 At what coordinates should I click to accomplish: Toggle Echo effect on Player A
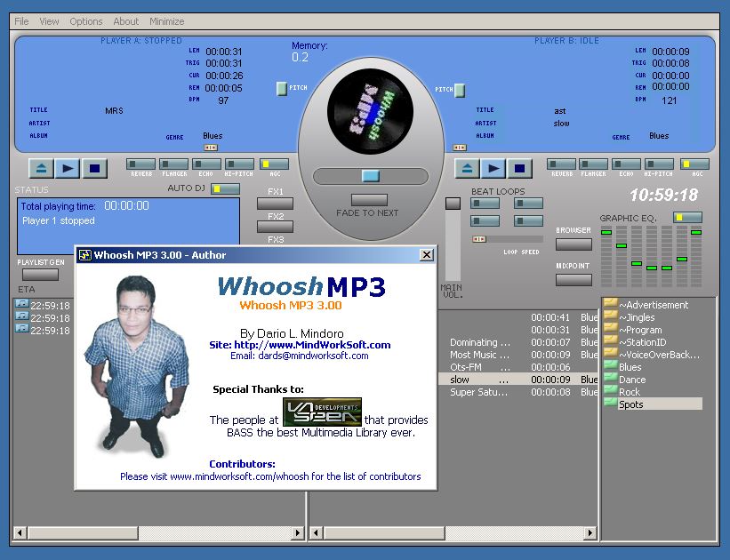[206, 164]
